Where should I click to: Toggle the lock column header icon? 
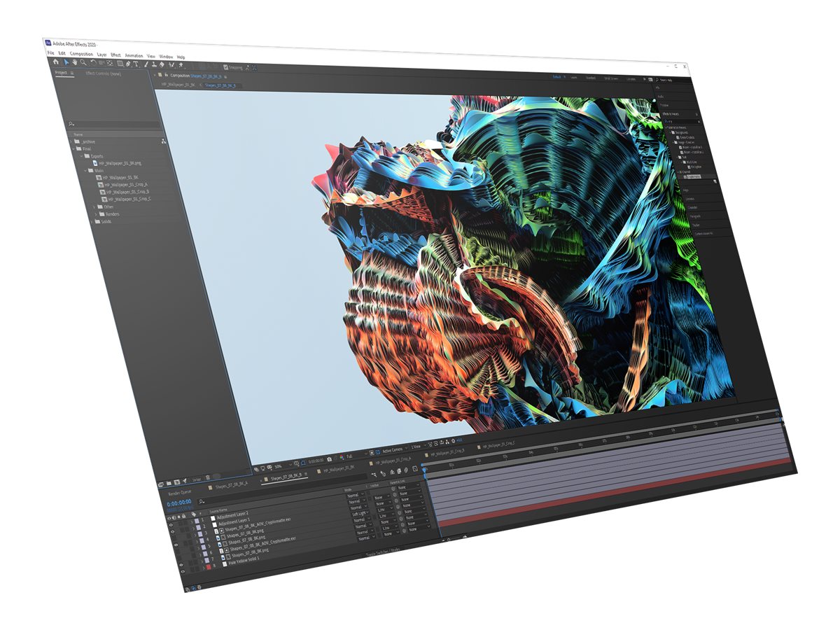(183, 515)
